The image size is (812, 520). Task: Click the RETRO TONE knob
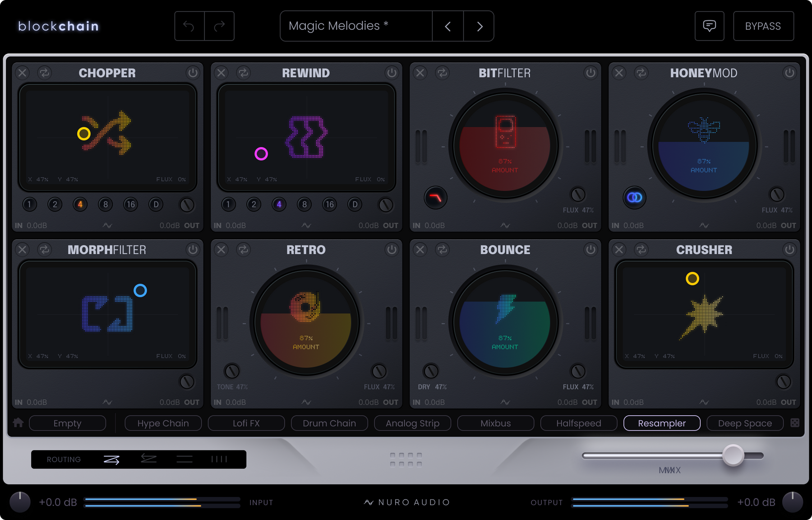[x=232, y=371]
